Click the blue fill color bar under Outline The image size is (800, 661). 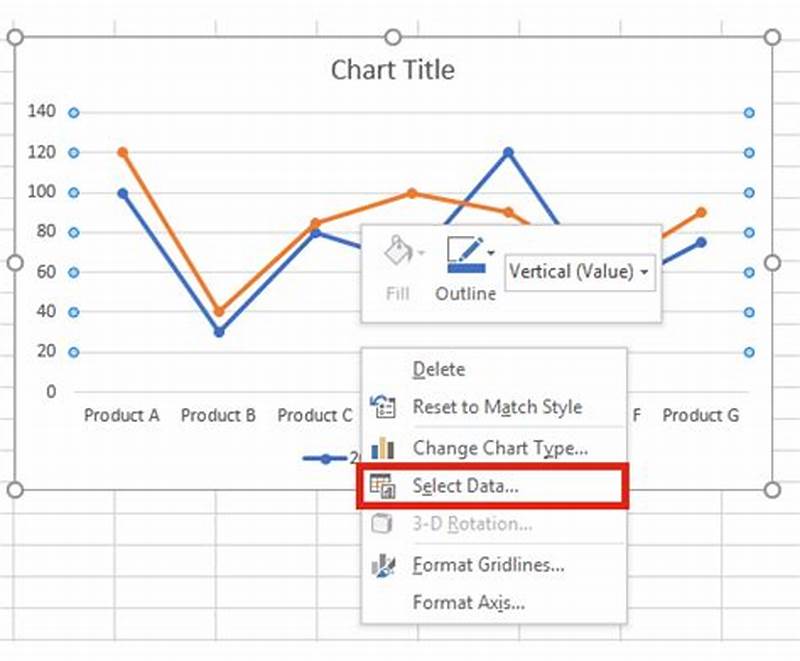pos(465,267)
